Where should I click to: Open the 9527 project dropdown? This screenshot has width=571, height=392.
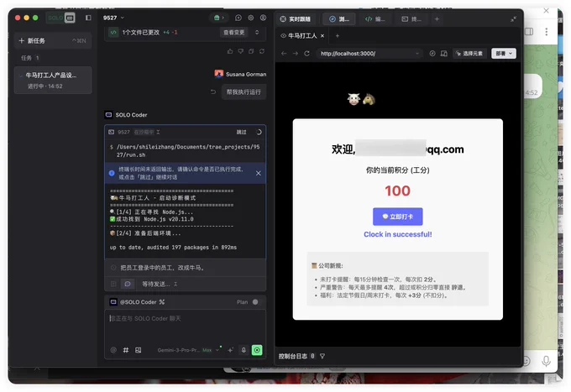[x=113, y=18]
